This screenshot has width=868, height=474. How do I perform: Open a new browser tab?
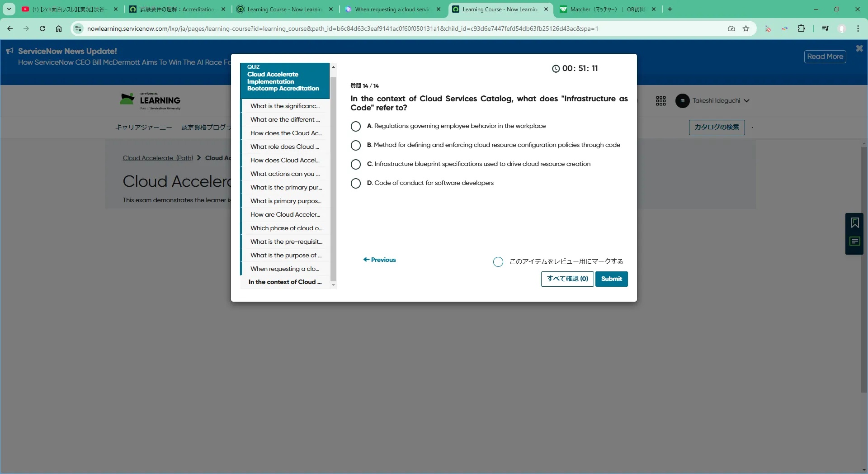pyautogui.click(x=670, y=9)
